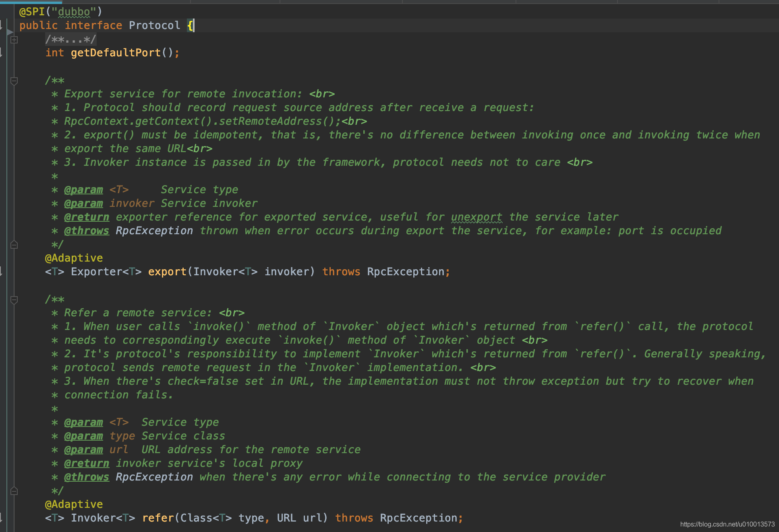Click gutter implementation icon beside export method line
This screenshot has height=532, width=779.
[1, 272]
